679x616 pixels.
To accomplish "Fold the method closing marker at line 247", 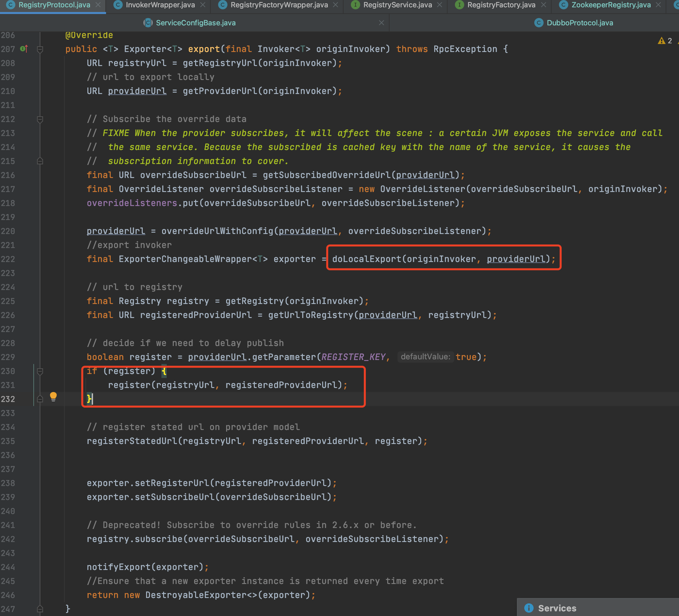I will tap(40, 609).
